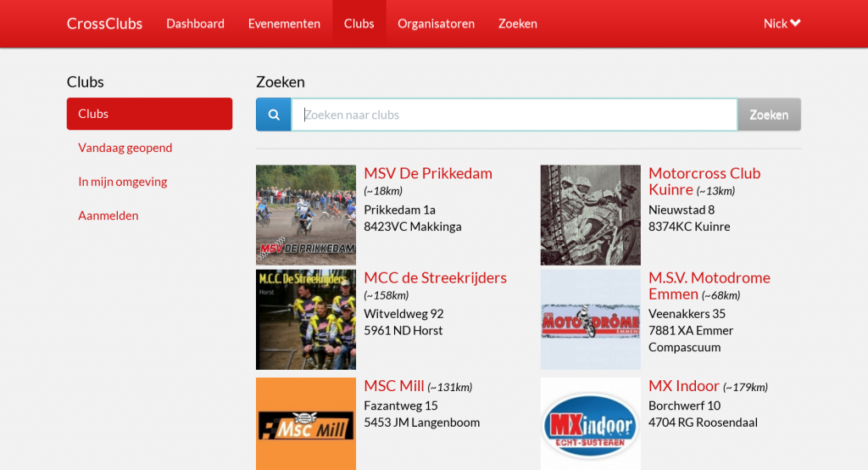Open the Organisatoren menu item
This screenshot has width=868, height=470.
(x=437, y=23)
